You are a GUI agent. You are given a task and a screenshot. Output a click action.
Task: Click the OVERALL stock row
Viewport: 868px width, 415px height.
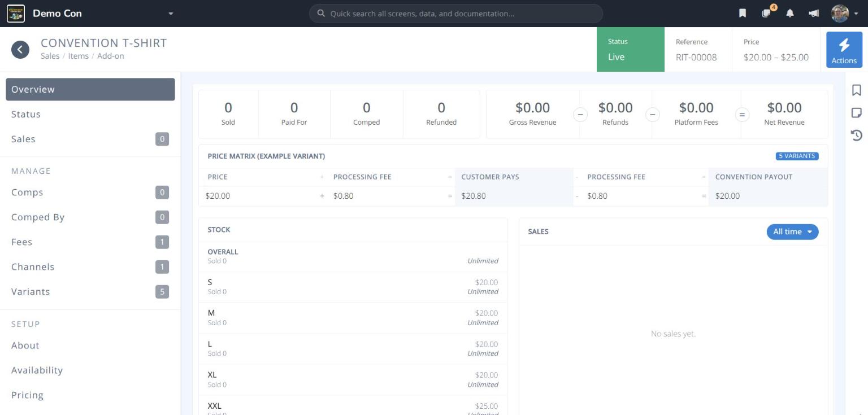tap(353, 256)
